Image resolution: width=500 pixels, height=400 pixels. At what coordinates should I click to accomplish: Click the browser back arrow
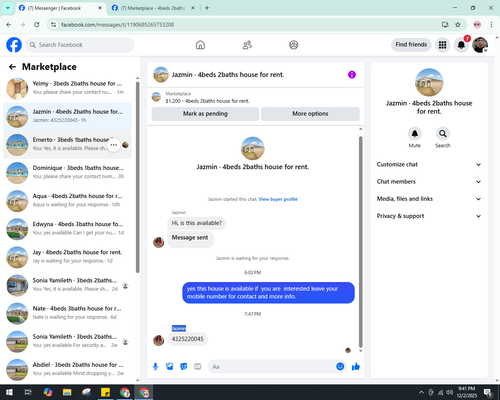coord(9,25)
